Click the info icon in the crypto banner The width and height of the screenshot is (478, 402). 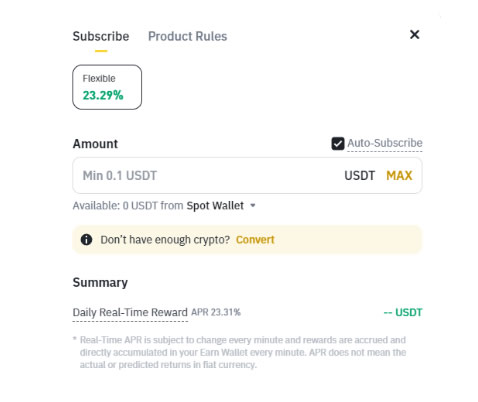(86, 240)
